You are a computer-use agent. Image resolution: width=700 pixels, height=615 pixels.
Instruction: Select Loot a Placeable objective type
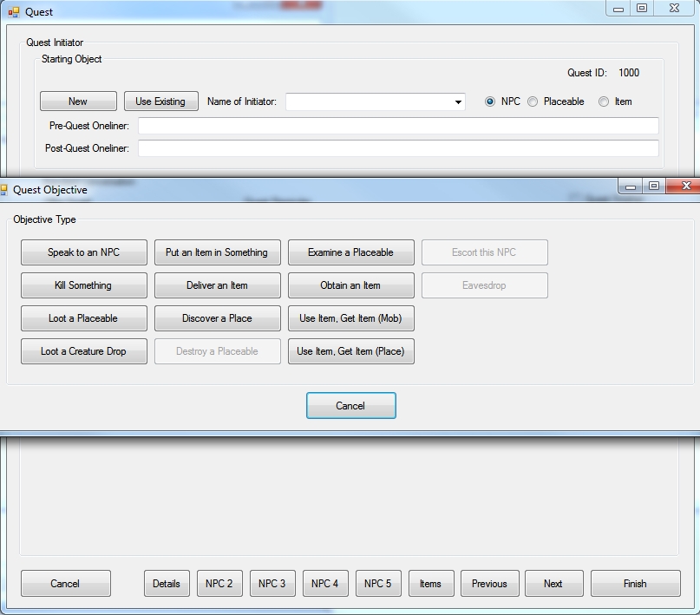pos(84,318)
